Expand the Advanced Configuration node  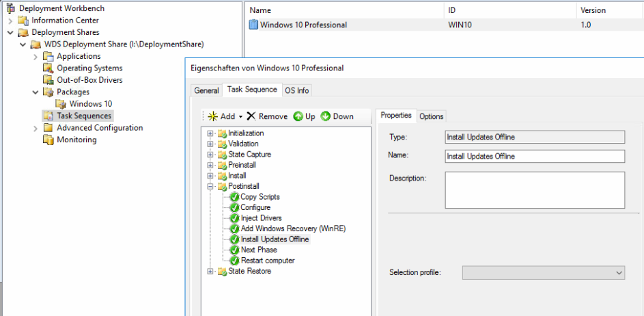click(x=36, y=128)
